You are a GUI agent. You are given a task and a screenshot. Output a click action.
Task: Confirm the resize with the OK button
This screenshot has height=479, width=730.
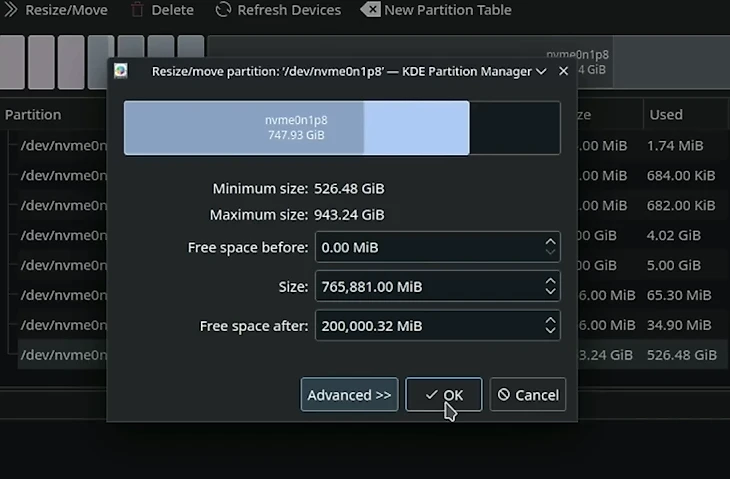(x=443, y=395)
